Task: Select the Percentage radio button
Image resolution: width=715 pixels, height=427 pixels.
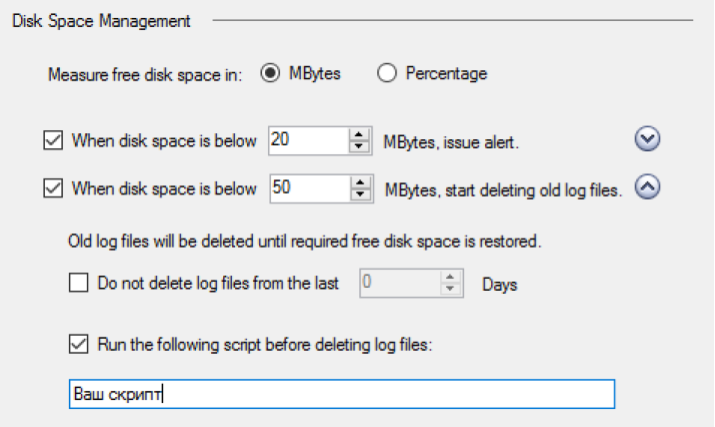Action: [387, 74]
